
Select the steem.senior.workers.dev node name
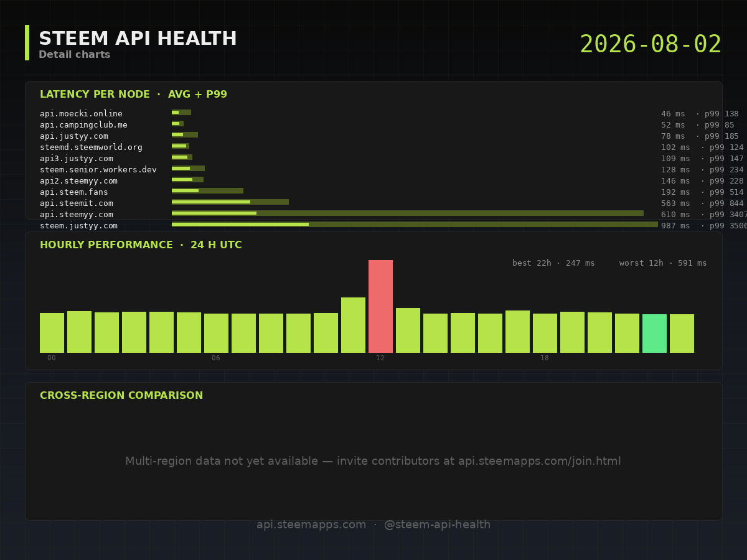tap(98, 170)
